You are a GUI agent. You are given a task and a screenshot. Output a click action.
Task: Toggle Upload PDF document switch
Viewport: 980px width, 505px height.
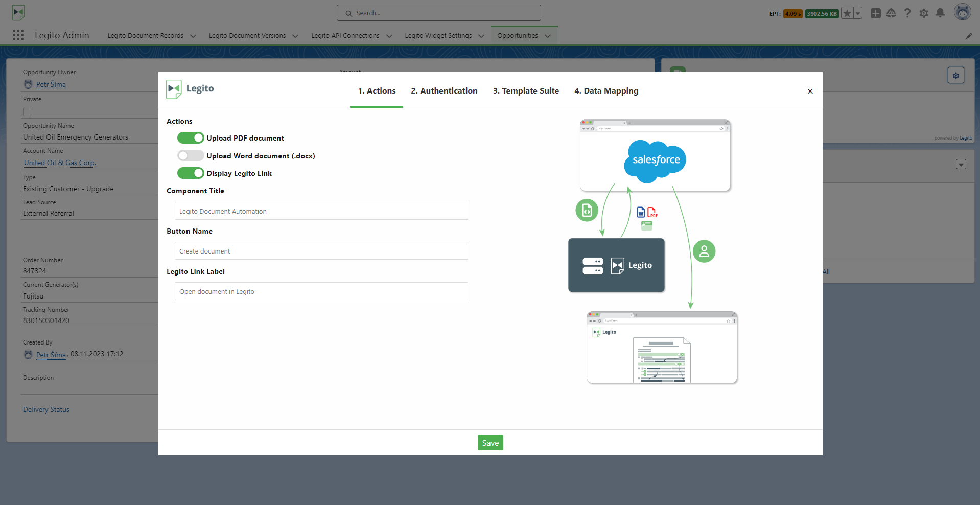(191, 138)
